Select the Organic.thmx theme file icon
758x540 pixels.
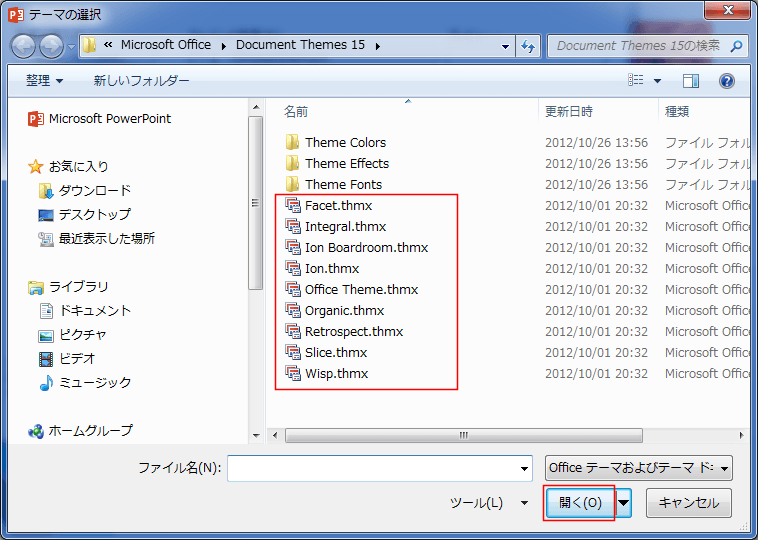[x=293, y=310]
